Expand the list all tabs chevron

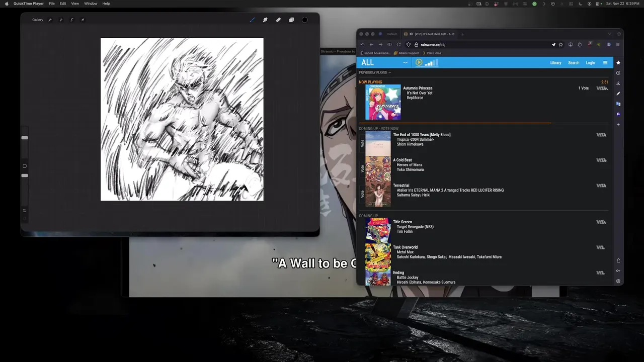point(610,34)
